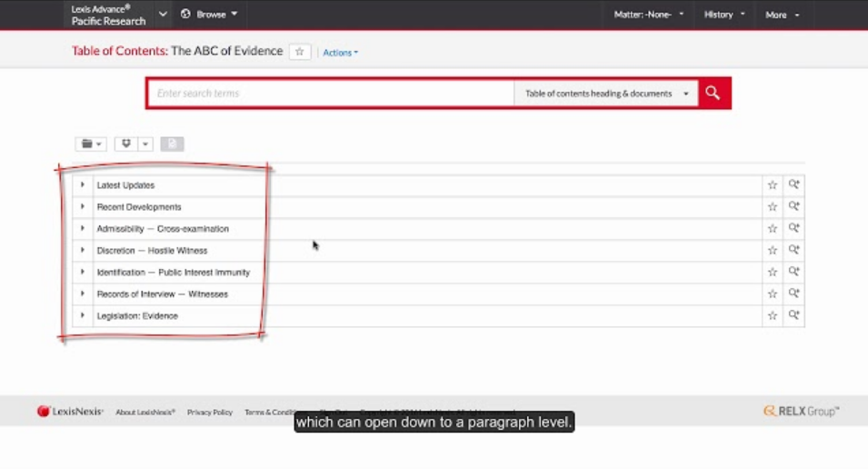Open the Actions dropdown
868x469 pixels.
point(341,53)
